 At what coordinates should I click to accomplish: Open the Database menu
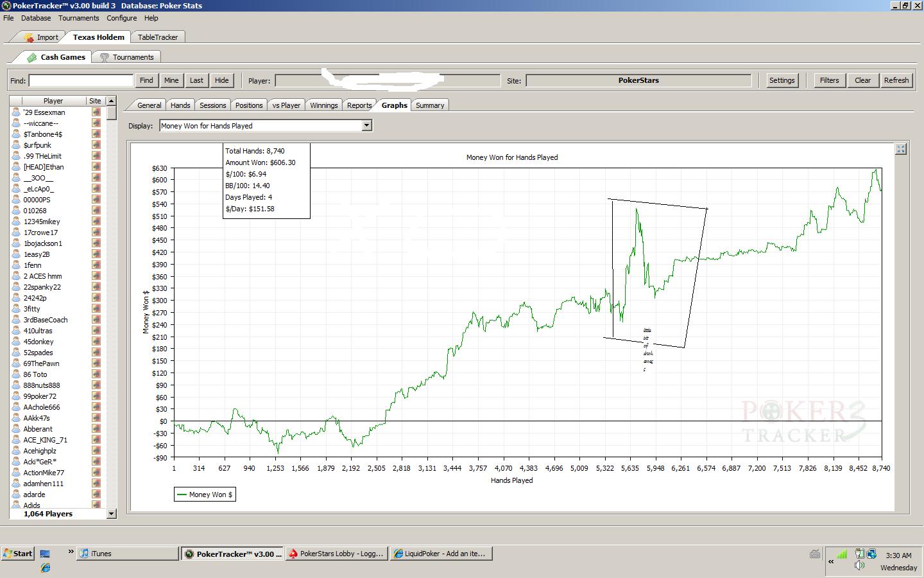tap(36, 18)
